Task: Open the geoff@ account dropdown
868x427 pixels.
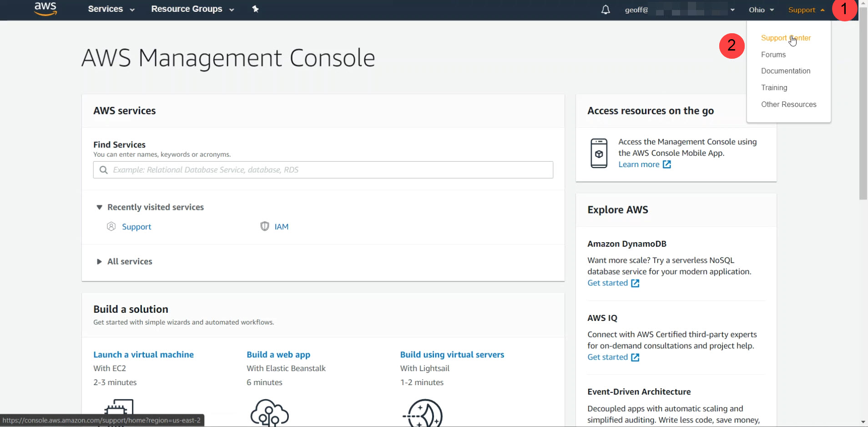Action: (680, 10)
